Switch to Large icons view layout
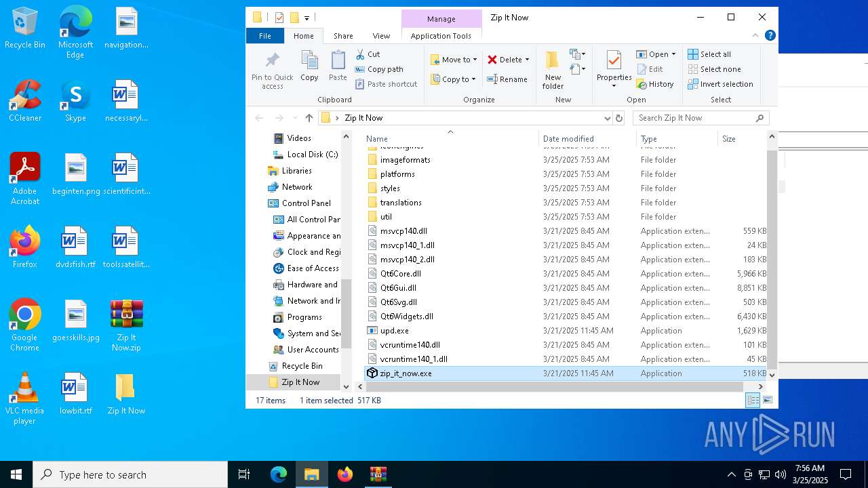 768,401
